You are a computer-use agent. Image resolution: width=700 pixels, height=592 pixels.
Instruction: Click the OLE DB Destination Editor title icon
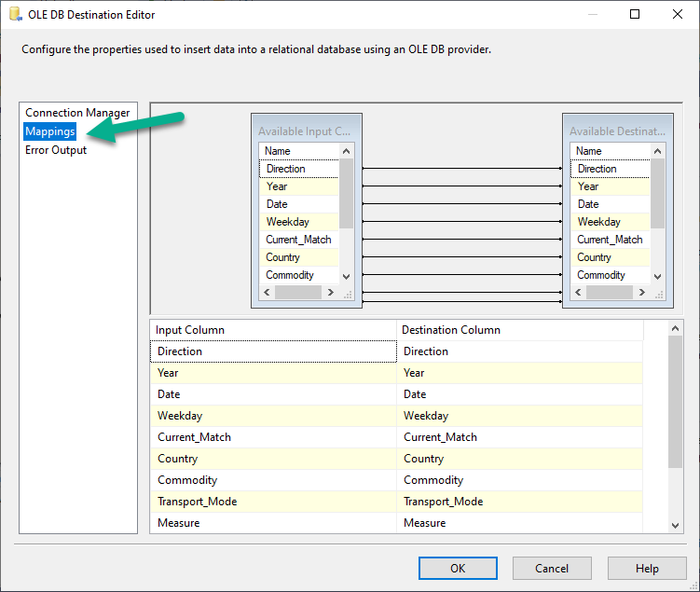pos(16,14)
